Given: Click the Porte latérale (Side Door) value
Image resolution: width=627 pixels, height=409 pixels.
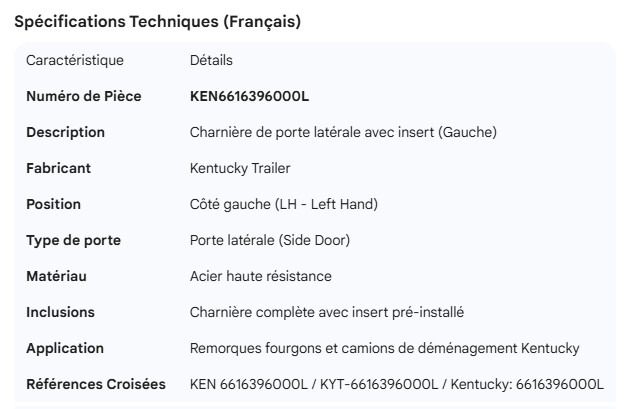Looking at the screenshot, I should [269, 240].
